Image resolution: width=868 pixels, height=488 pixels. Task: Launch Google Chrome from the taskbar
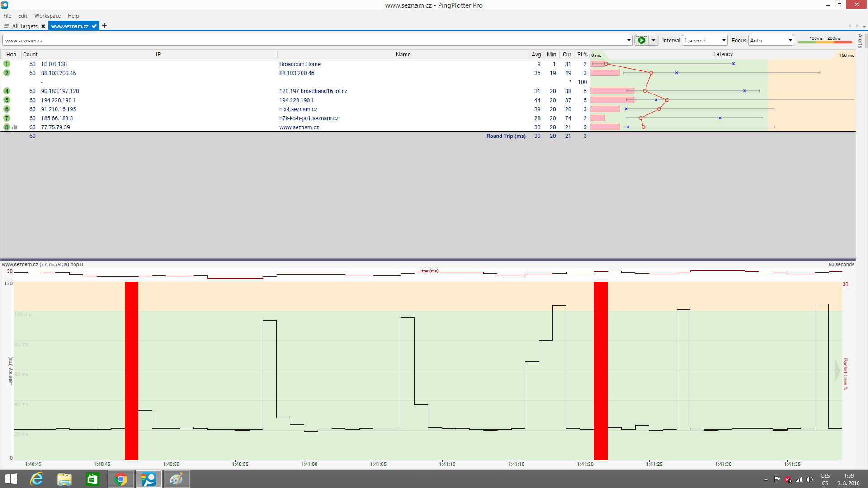tap(121, 479)
